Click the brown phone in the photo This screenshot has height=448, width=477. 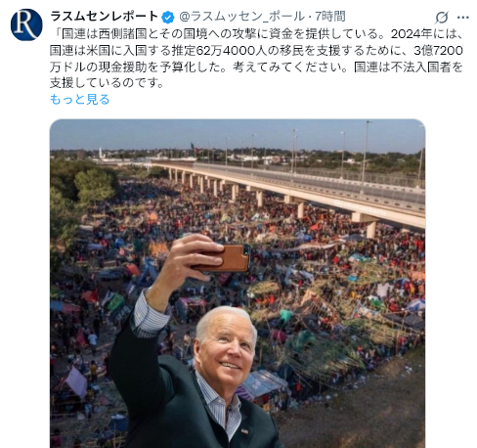pos(226,258)
